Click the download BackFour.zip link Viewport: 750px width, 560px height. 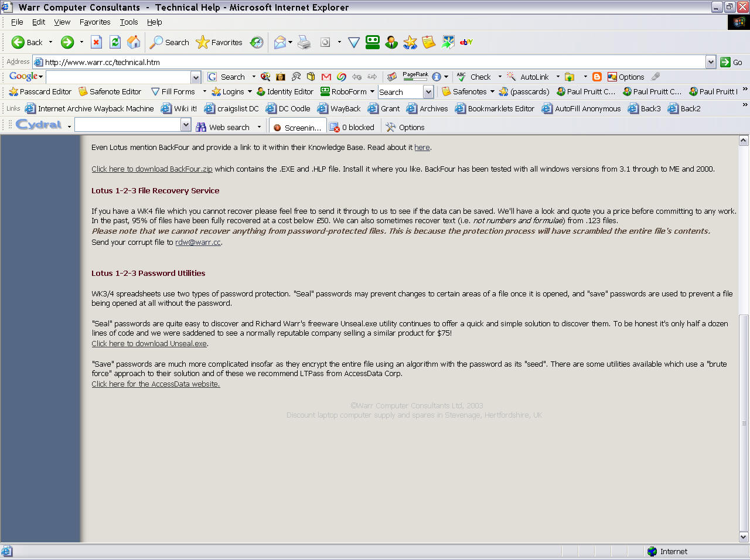[x=152, y=169]
